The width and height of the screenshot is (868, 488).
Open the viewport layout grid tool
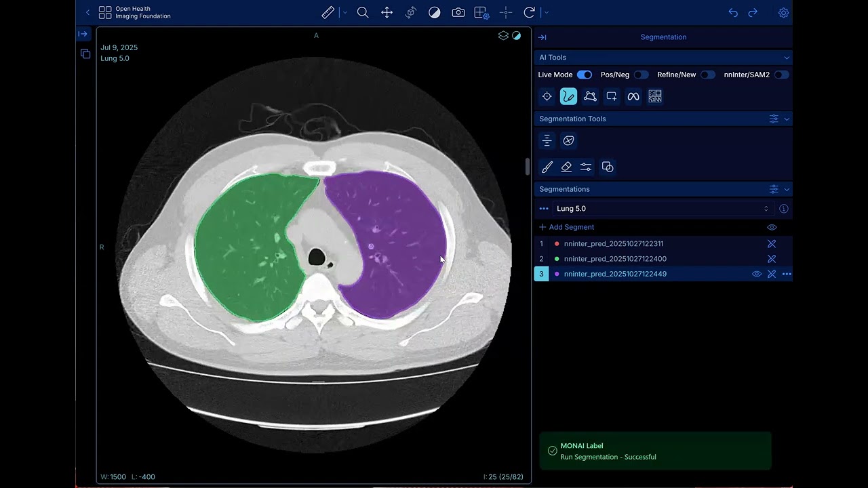(x=481, y=12)
